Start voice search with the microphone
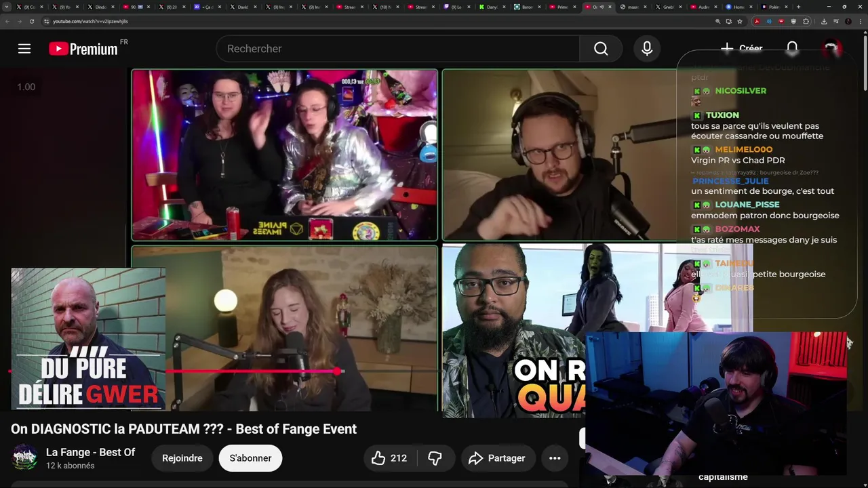This screenshot has width=868, height=488. click(647, 49)
